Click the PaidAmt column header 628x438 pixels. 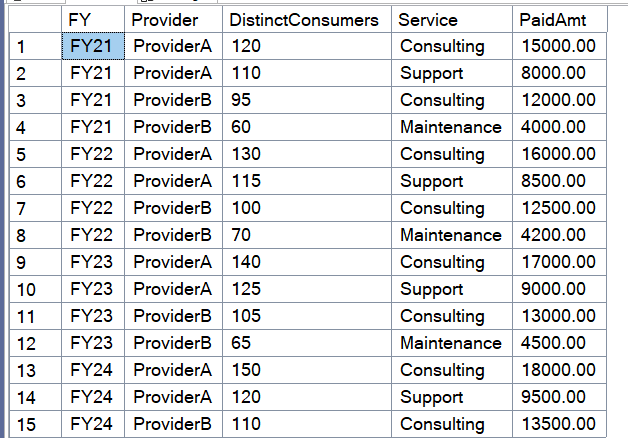click(x=560, y=20)
